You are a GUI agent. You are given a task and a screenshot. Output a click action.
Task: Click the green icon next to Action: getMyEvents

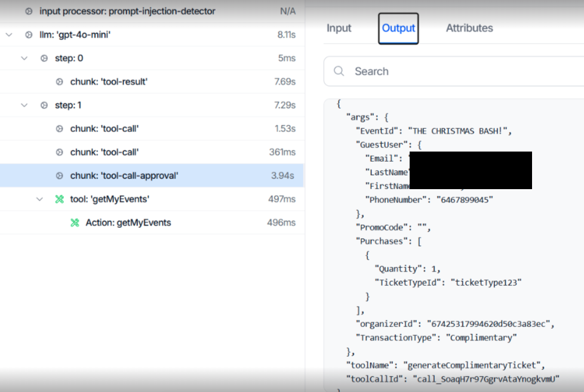pyautogui.click(x=74, y=222)
